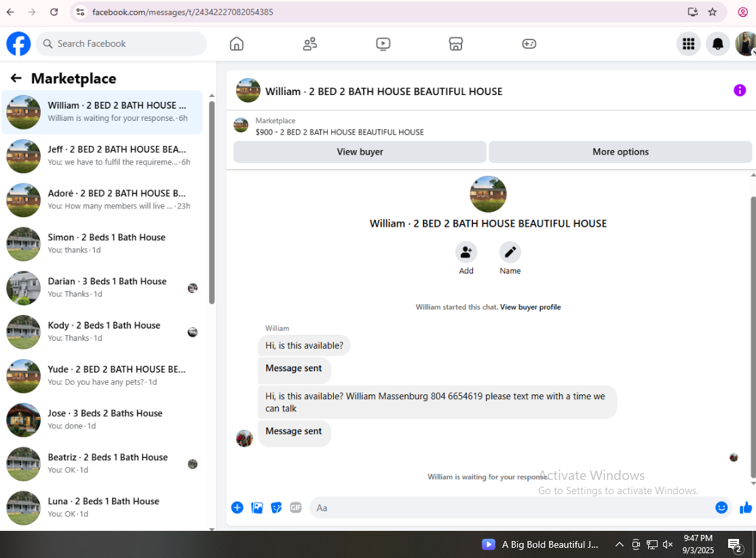Open the Jose 3 Beds 2 Baths conversation
The height and width of the screenshot is (558, 756).
pos(102,420)
